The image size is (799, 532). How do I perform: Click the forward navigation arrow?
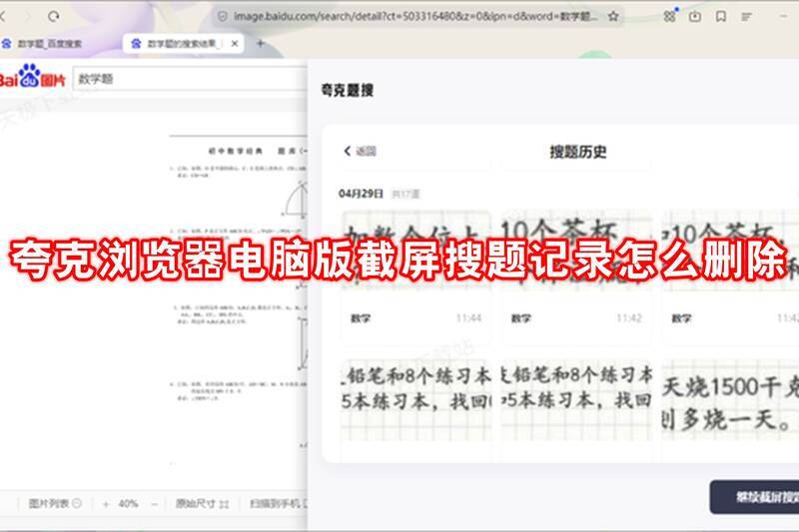click(28, 16)
